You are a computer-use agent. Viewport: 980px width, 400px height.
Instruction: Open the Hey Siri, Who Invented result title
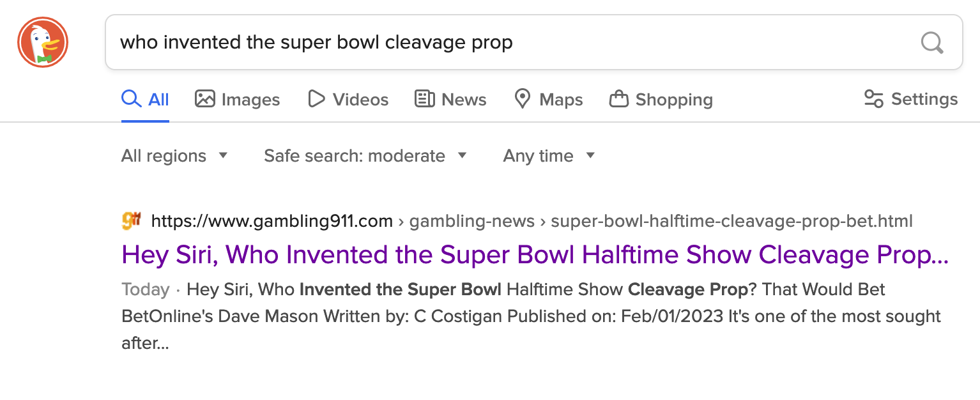coord(535,255)
